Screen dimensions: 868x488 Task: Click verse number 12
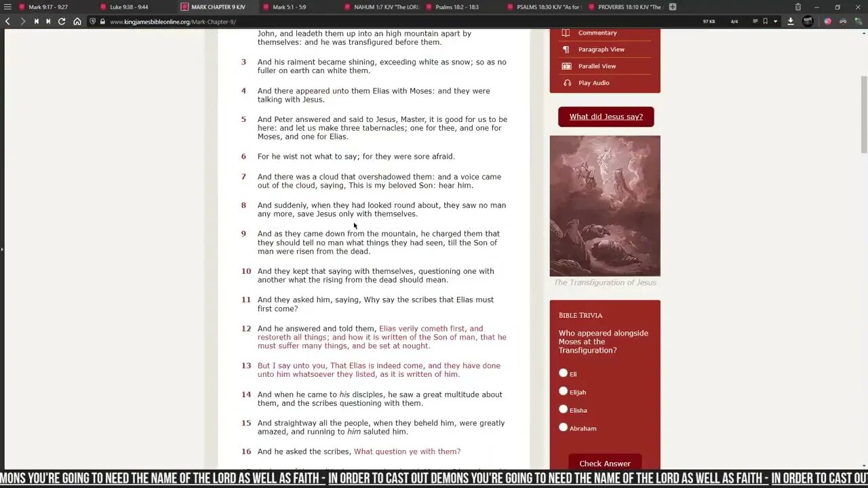pyautogui.click(x=246, y=329)
